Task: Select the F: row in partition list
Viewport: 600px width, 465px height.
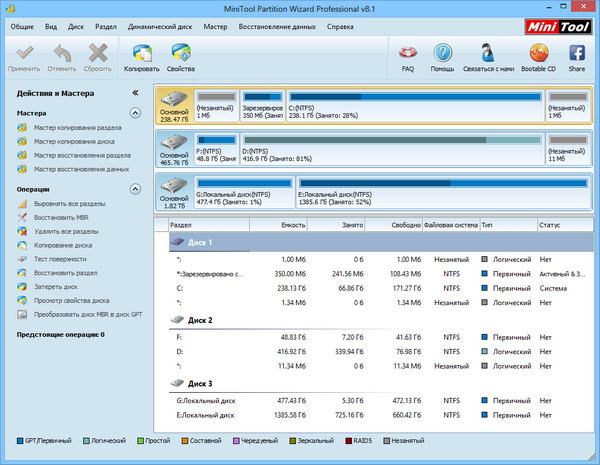Action: [381, 337]
